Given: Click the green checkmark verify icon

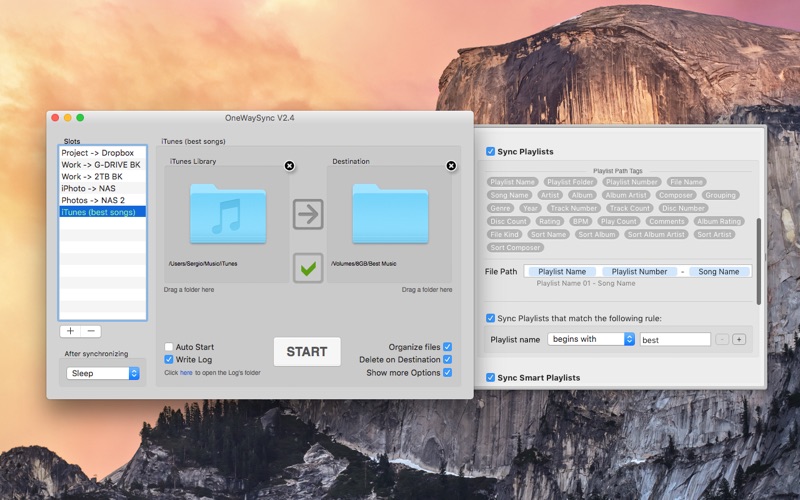Looking at the screenshot, I should coord(308,268).
